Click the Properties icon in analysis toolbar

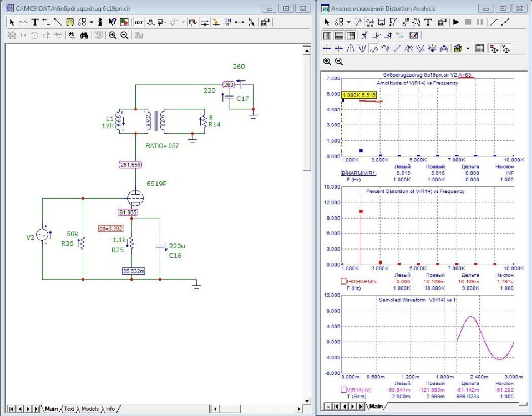click(442, 22)
